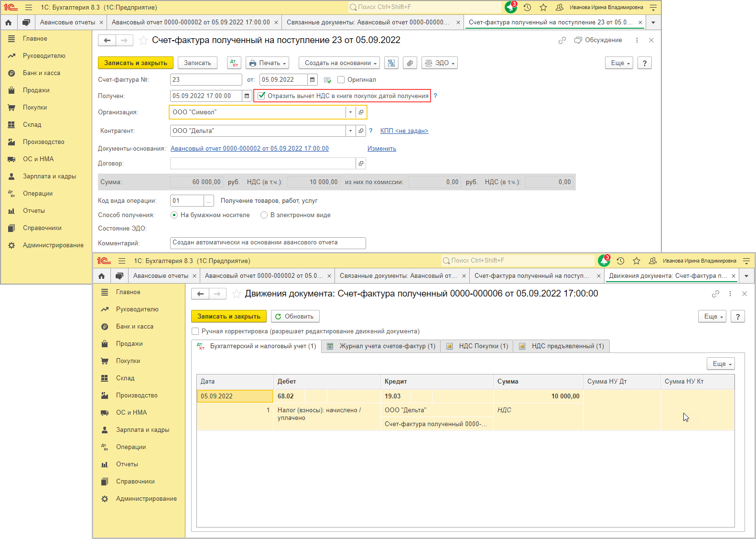Go back with arrow in invoice form
This screenshot has width=756, height=539.
(x=107, y=41)
